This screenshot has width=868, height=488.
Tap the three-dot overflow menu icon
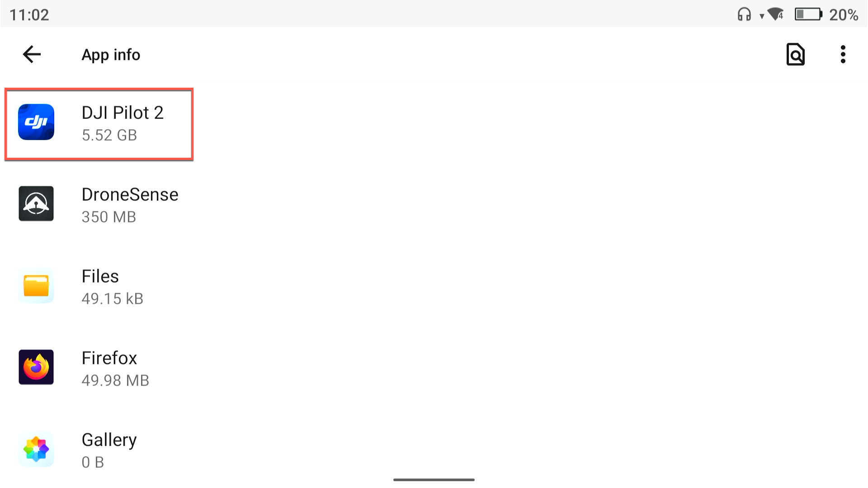(842, 55)
